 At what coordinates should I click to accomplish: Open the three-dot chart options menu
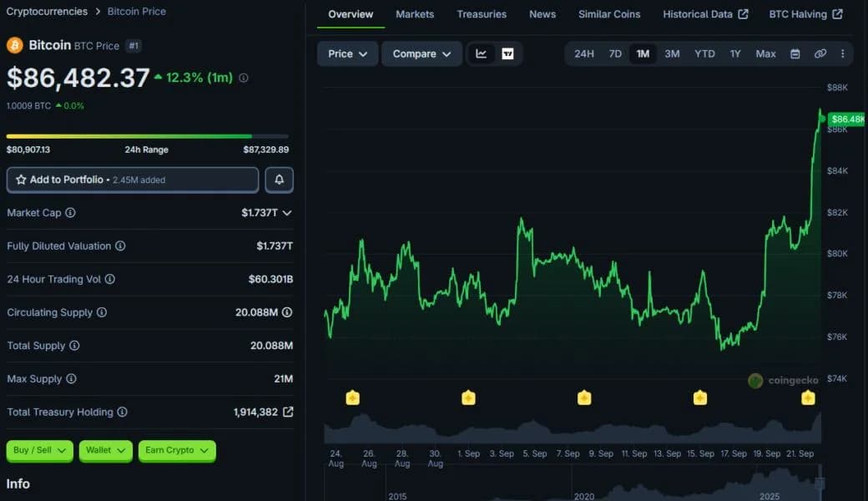coord(842,53)
